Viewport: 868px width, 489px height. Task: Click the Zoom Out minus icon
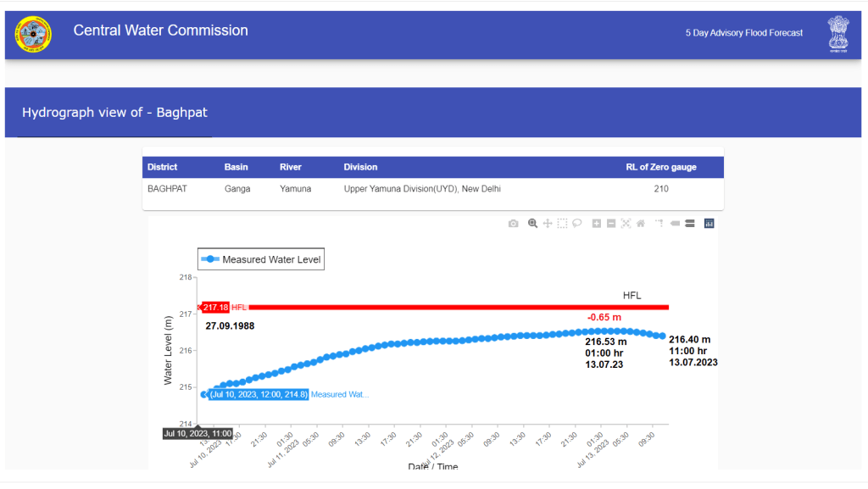[x=611, y=224]
